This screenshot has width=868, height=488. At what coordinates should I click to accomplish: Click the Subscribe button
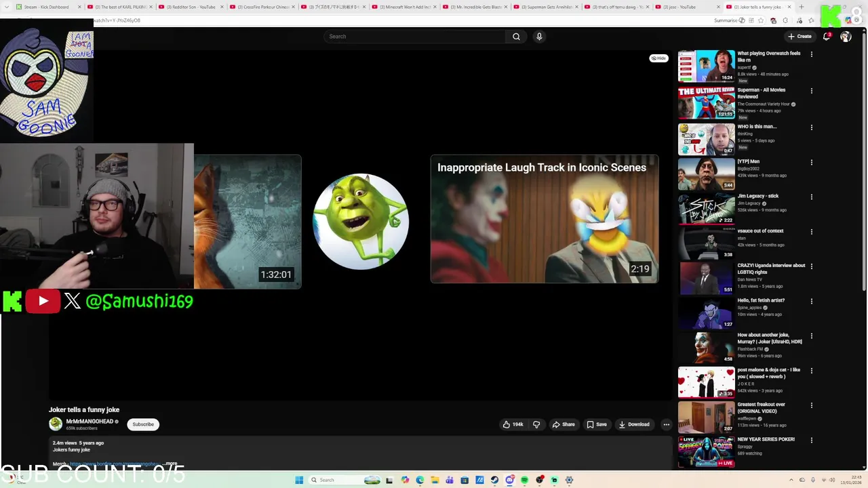click(143, 424)
